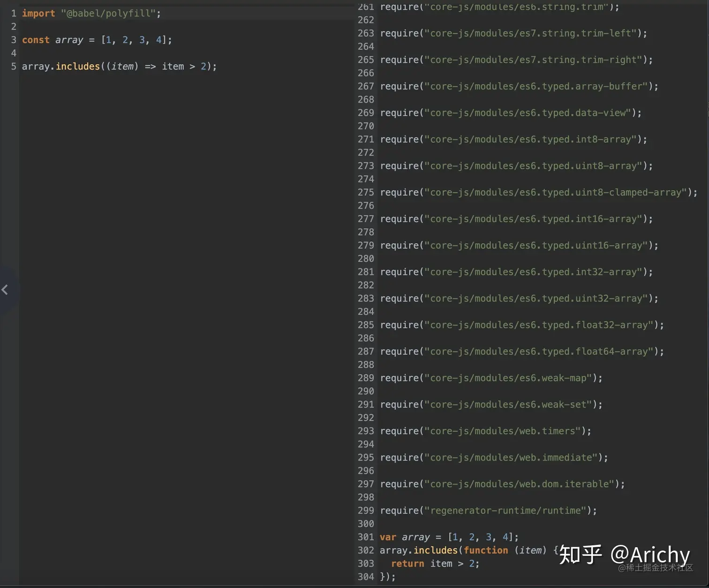The width and height of the screenshot is (709, 588).
Task: Select the es6.typed.data-view require line
Action: [511, 113]
